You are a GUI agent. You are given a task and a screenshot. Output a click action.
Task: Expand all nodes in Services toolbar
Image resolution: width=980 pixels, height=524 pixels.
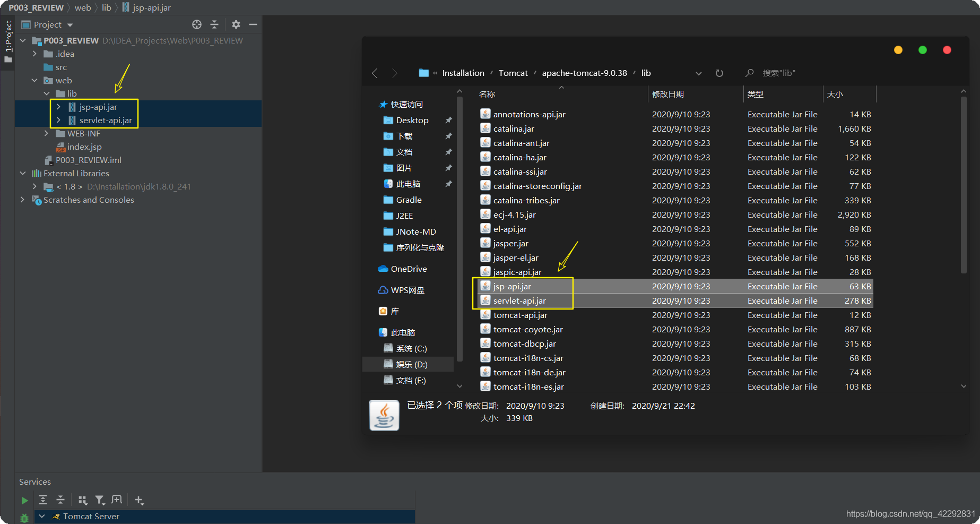pyautogui.click(x=43, y=500)
